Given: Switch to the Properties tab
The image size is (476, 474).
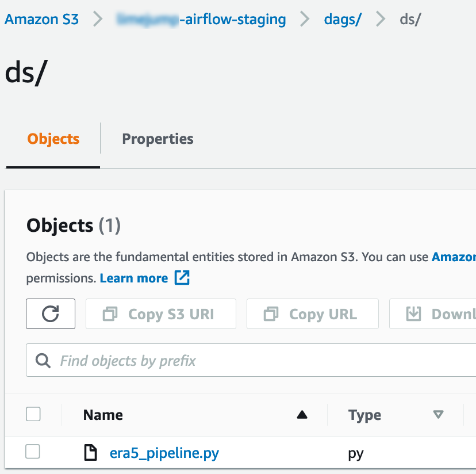Looking at the screenshot, I should pos(158,139).
